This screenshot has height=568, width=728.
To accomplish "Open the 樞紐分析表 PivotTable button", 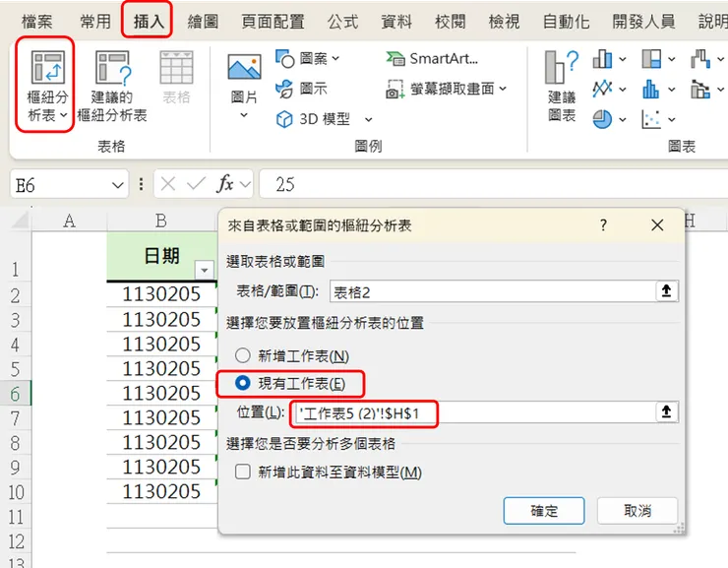I will pyautogui.click(x=47, y=86).
